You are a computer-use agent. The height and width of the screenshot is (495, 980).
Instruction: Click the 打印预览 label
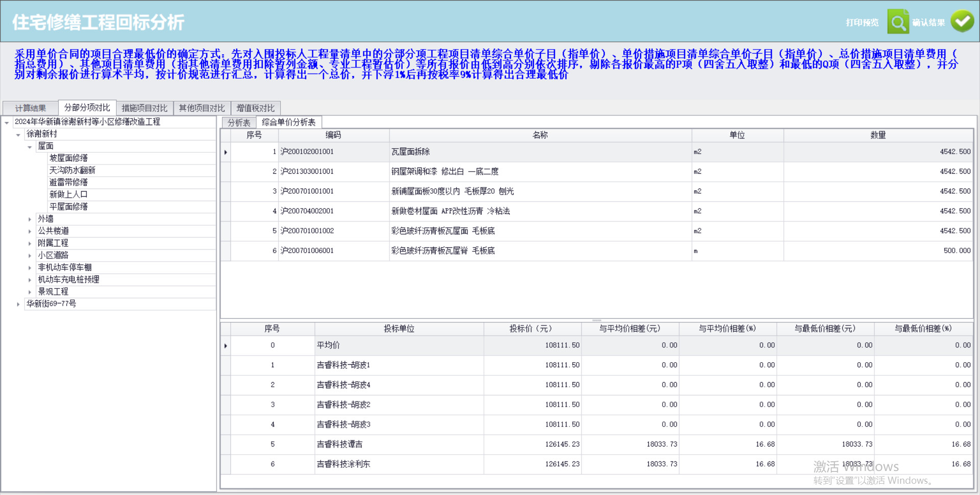click(x=862, y=22)
